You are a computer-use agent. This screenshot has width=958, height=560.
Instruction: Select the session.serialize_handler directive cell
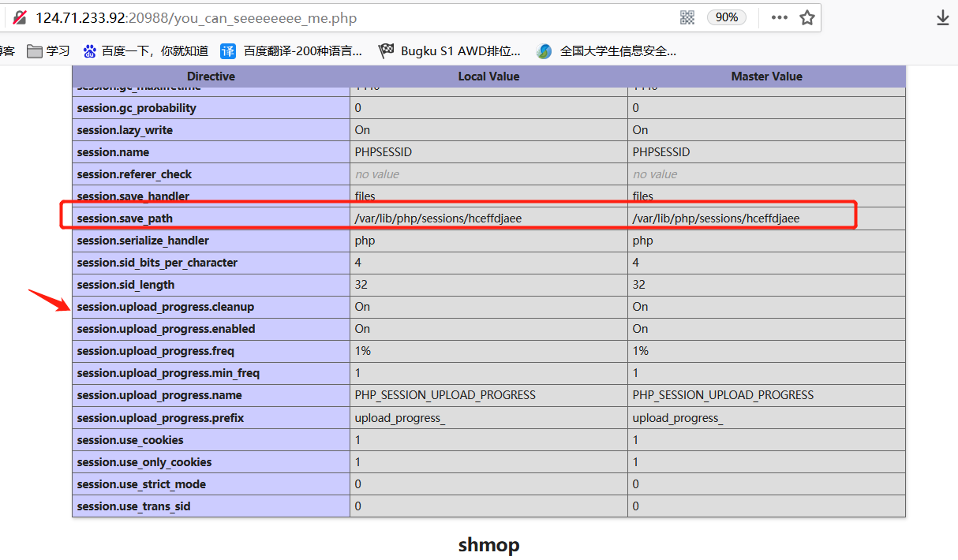[x=211, y=241]
